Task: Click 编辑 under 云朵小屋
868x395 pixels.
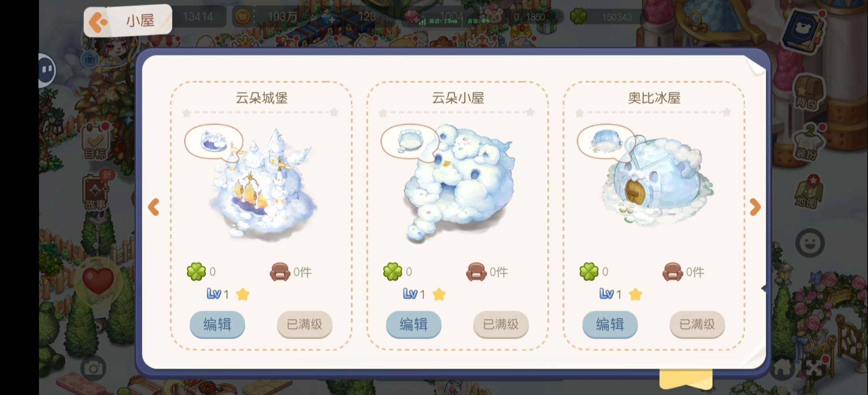Action: click(414, 324)
